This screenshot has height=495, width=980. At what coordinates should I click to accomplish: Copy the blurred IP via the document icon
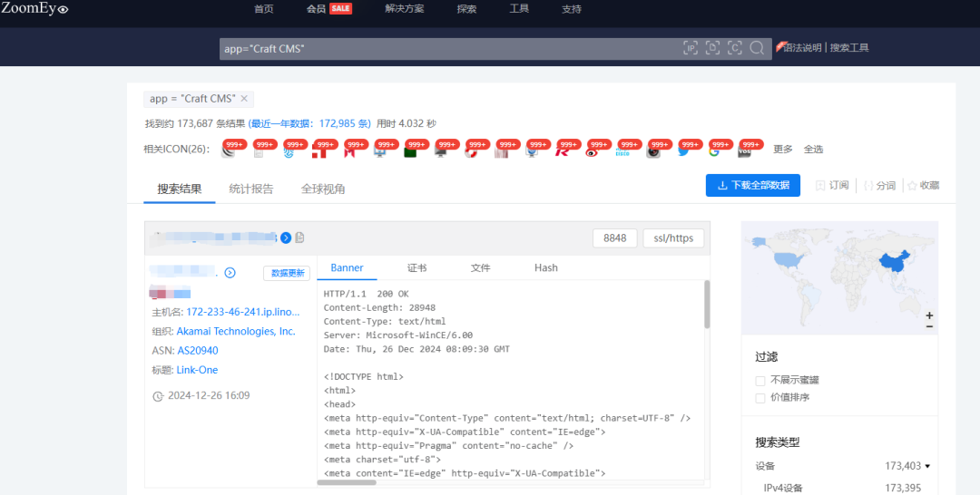tap(300, 238)
